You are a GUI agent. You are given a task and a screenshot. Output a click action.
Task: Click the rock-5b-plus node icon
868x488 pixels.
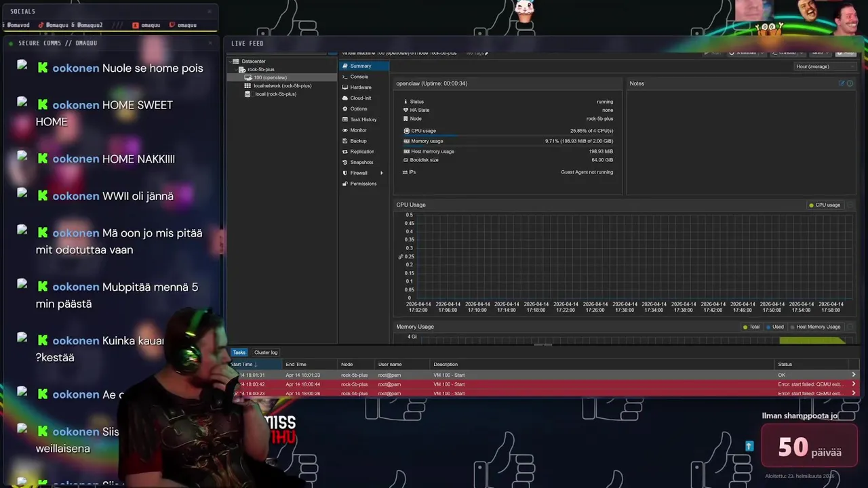pos(242,69)
